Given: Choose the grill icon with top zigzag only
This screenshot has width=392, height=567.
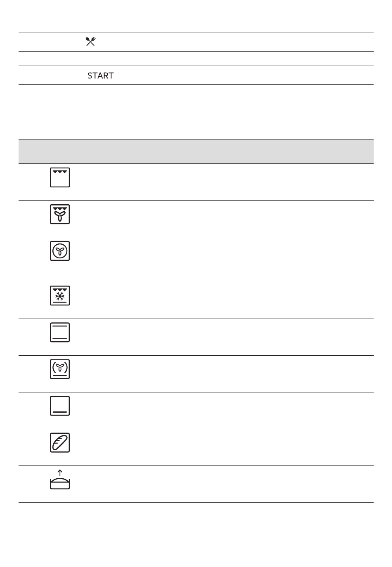Looking at the screenshot, I should [60, 177].
